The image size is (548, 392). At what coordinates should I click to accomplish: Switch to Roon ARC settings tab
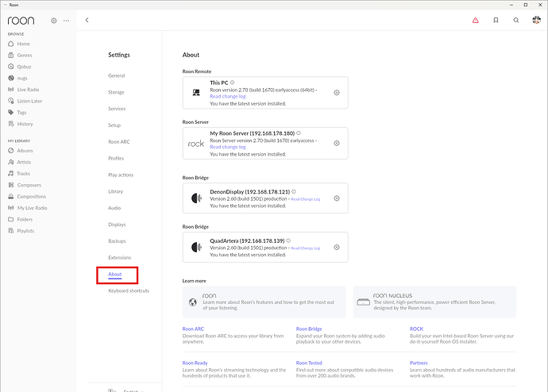pyautogui.click(x=119, y=142)
